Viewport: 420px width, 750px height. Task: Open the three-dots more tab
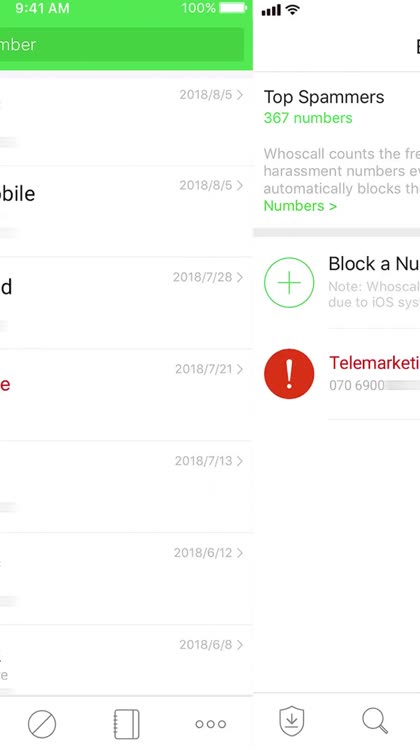point(210,724)
